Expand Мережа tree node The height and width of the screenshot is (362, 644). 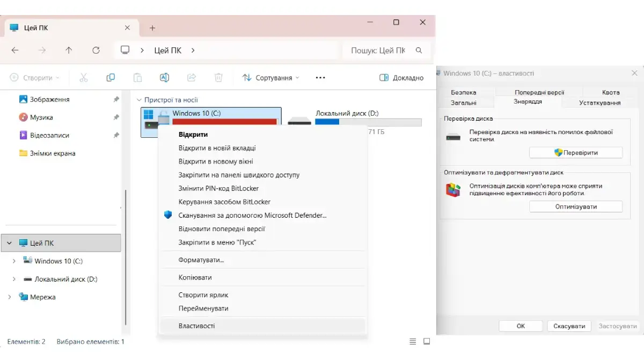(x=9, y=297)
